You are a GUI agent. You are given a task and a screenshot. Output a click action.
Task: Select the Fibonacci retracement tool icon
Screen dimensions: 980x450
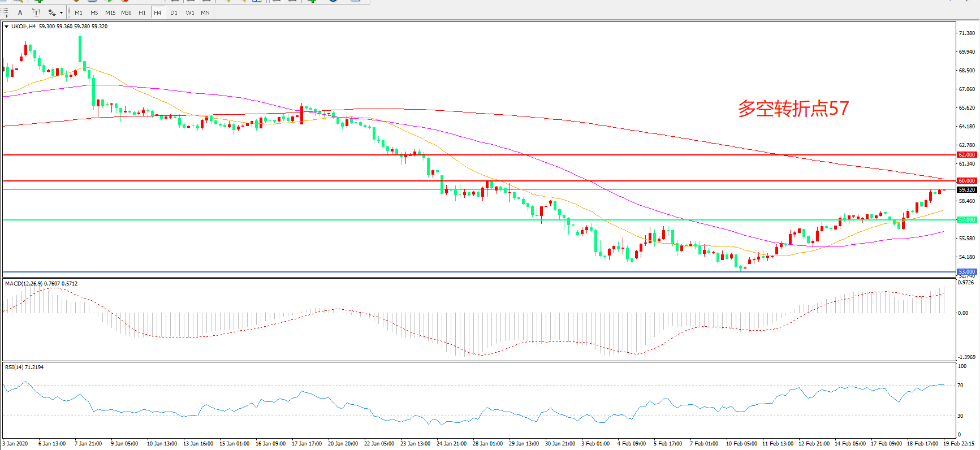[5, 12]
